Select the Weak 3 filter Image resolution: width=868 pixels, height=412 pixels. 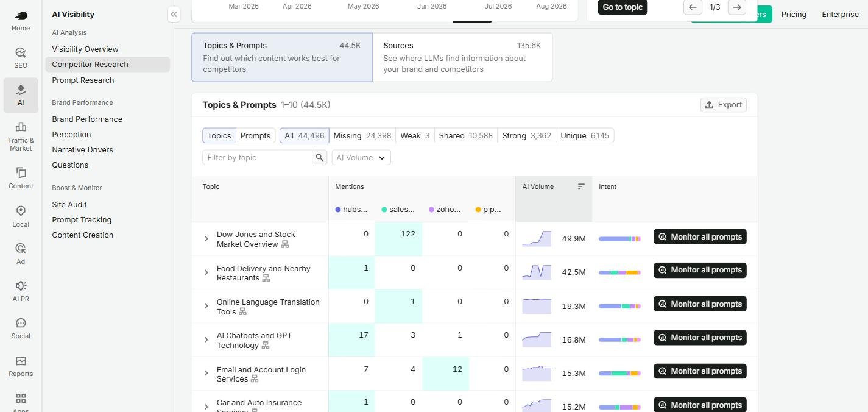coord(415,135)
